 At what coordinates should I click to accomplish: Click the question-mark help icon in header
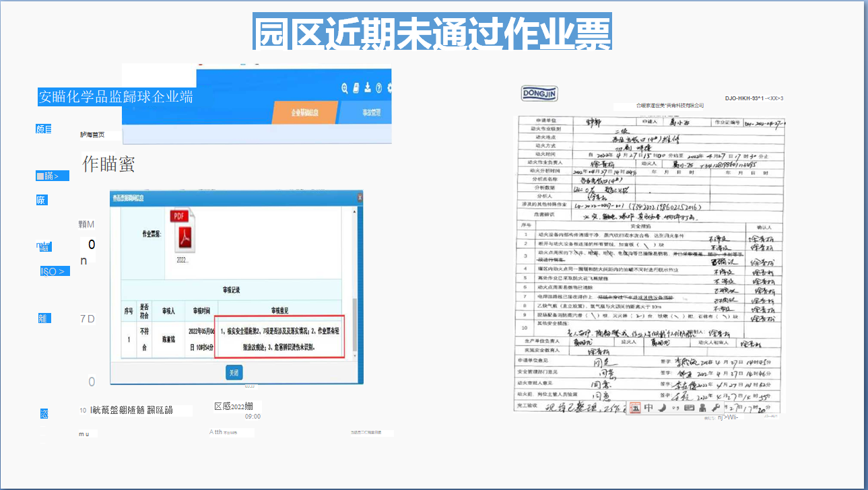(379, 88)
